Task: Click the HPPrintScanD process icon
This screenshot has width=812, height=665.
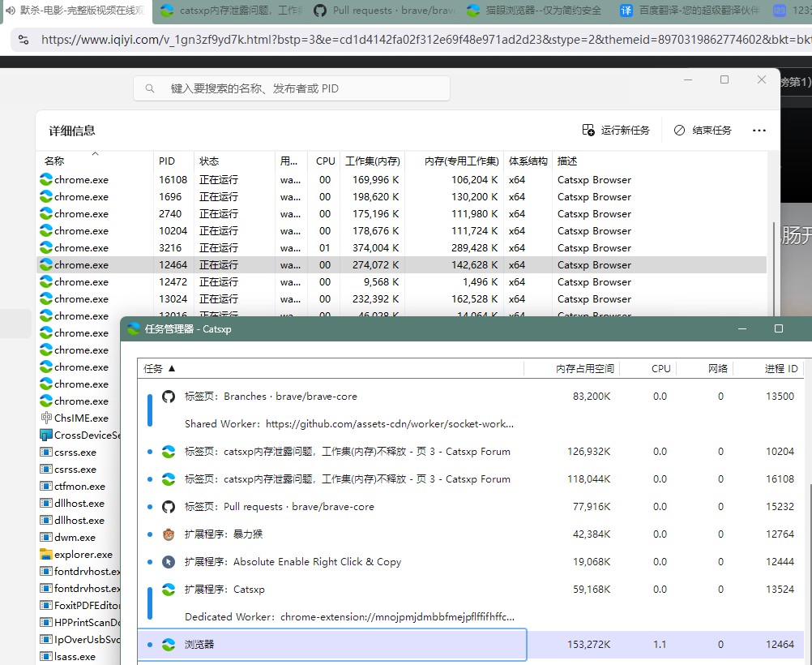Action: (x=46, y=622)
